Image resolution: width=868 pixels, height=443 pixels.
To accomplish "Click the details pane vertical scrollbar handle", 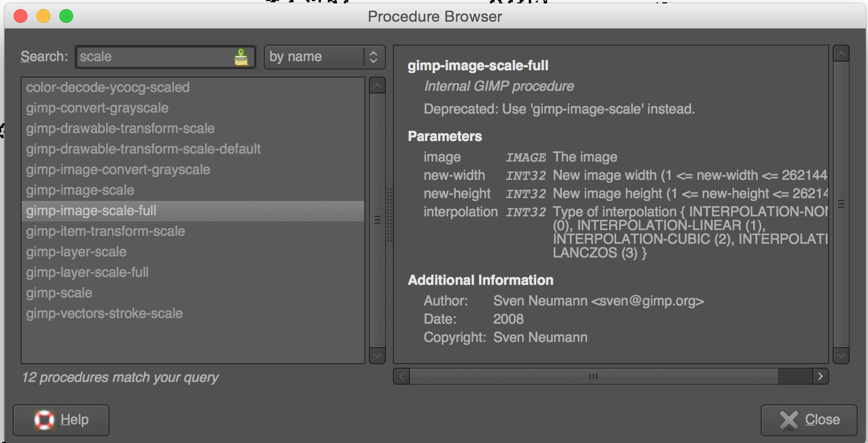I will (841, 204).
